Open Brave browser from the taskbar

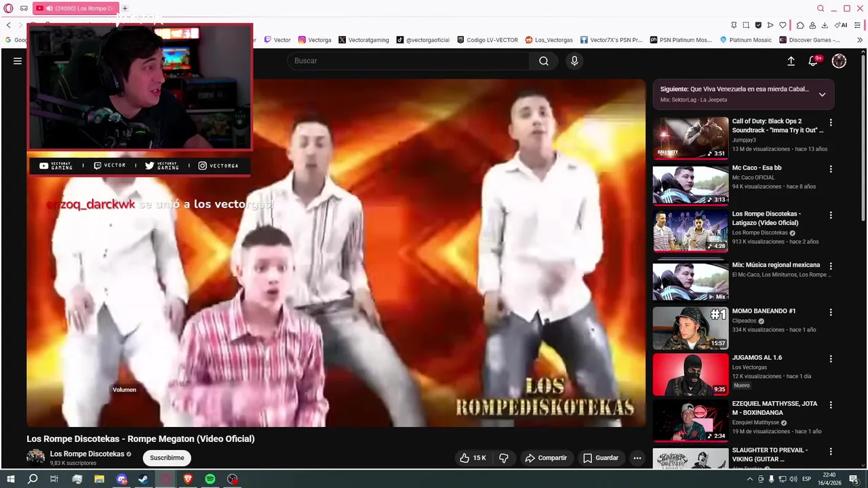click(x=188, y=479)
